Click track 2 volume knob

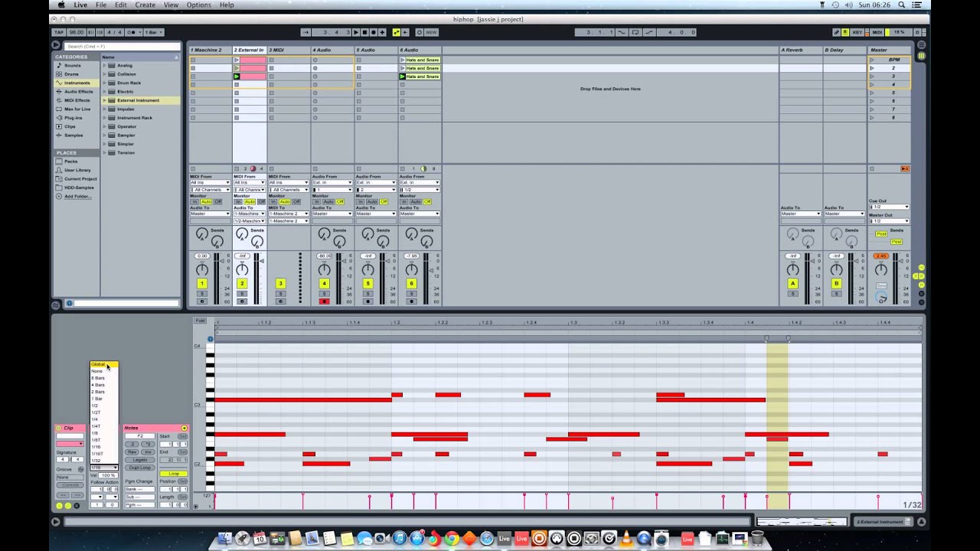[x=242, y=269]
